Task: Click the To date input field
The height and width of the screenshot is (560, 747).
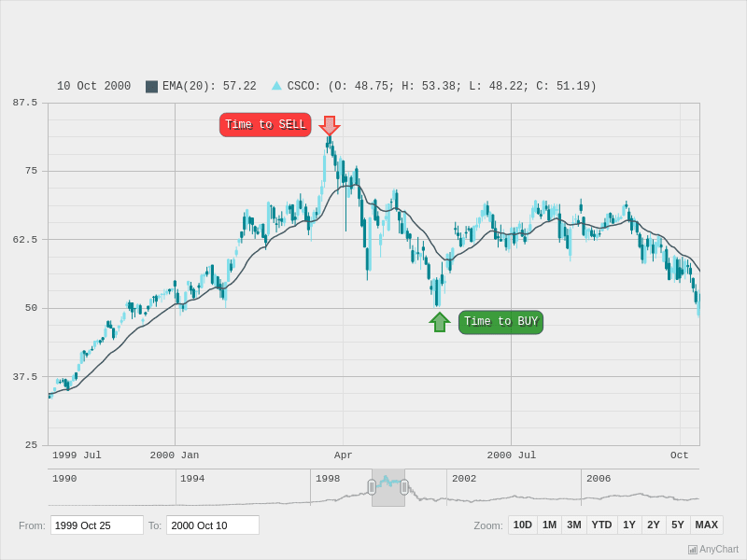Action: 213,525
